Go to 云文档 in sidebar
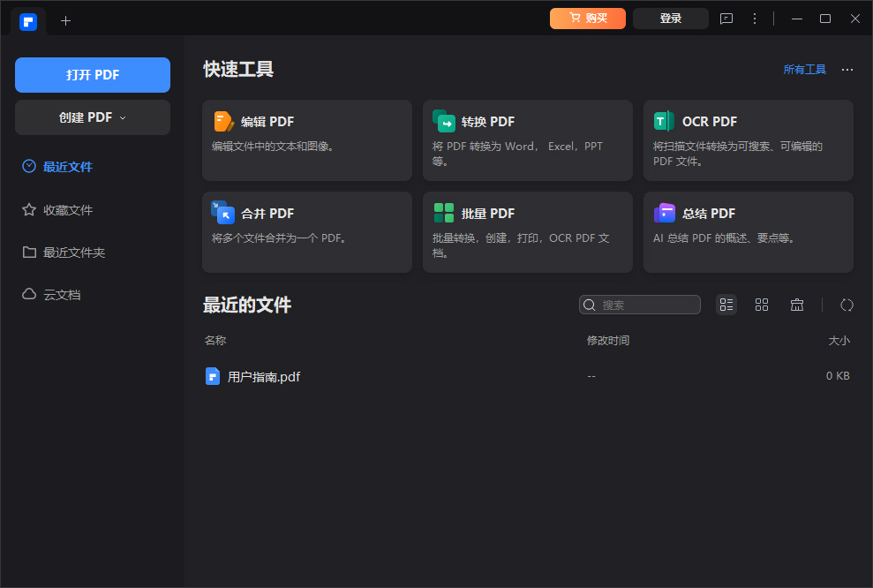The width and height of the screenshot is (873, 588). click(63, 294)
